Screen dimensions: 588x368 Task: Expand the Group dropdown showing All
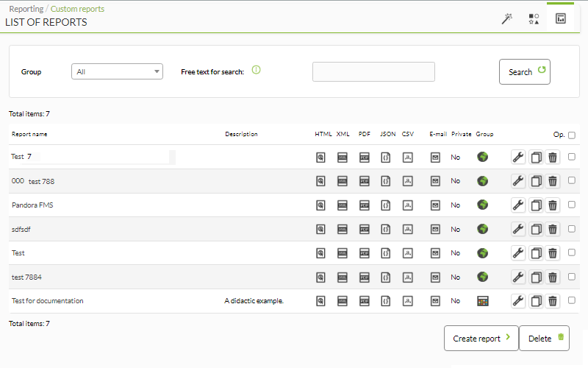point(117,71)
